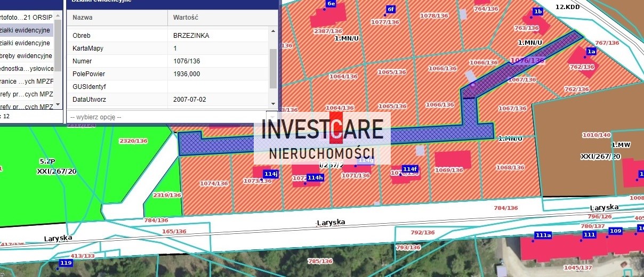
Task: Click parcel label 1010/140 on map
Action: pos(597,135)
